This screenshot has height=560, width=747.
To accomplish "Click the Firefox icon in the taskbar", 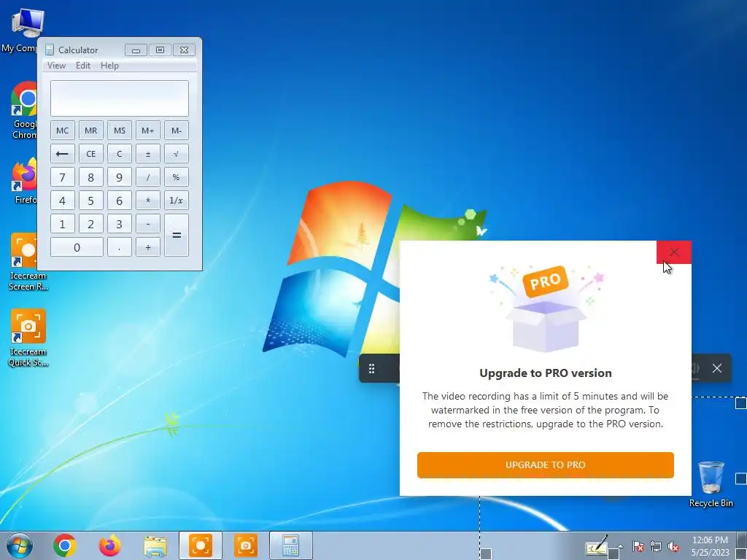I will point(109,545).
